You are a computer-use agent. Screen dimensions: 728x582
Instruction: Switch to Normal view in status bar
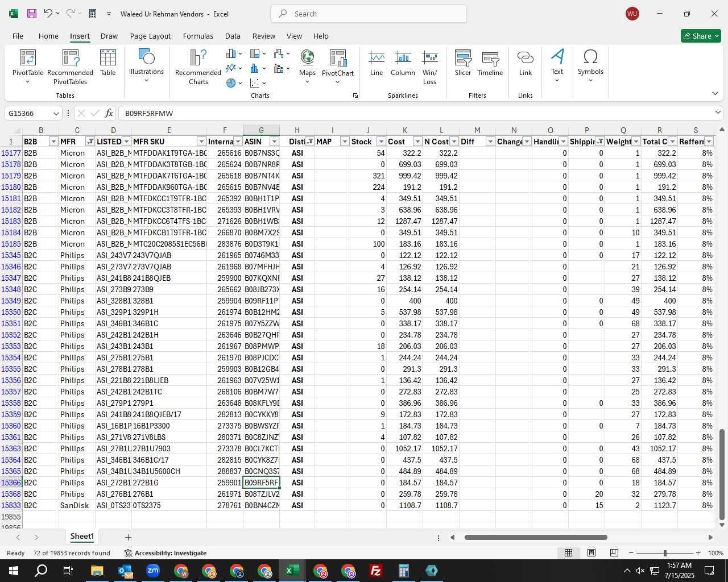point(568,553)
